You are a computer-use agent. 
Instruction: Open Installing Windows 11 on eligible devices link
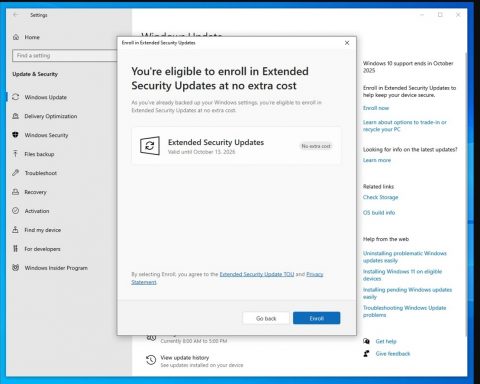(402, 275)
